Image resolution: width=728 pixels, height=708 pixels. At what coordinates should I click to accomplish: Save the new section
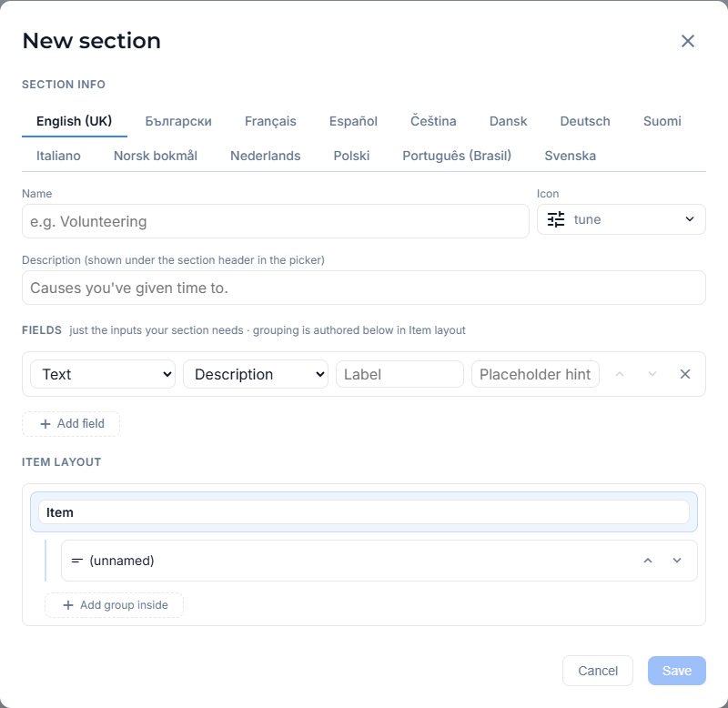point(677,671)
